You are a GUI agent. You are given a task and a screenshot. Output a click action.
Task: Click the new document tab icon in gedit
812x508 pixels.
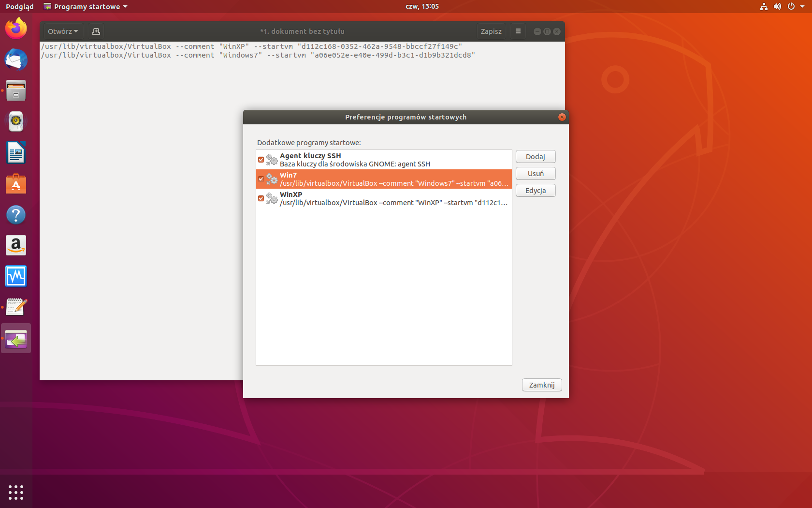pyautogui.click(x=96, y=31)
